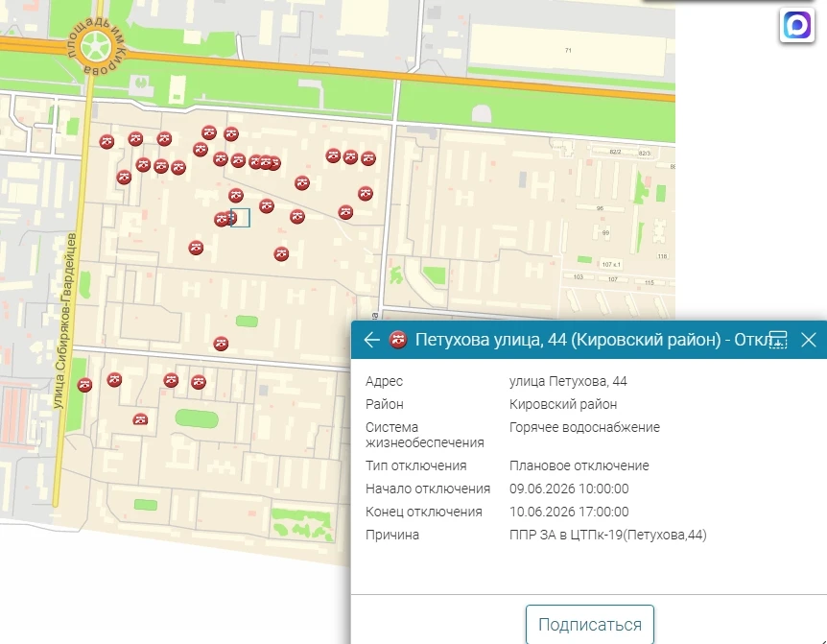
Task: Open the chat widget icon at top right
Action: click(797, 25)
